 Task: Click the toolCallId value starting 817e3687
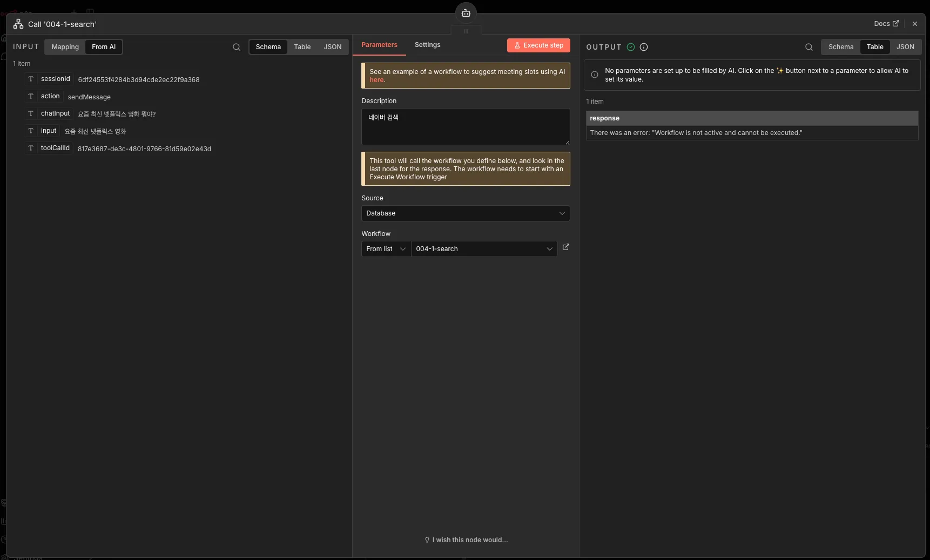pos(144,149)
